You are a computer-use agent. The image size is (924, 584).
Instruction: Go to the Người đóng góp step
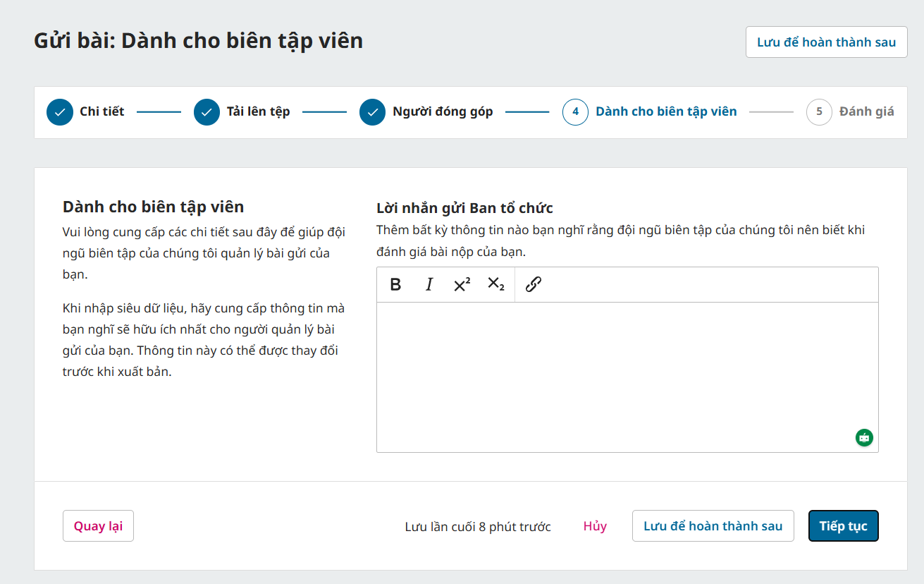pos(443,111)
